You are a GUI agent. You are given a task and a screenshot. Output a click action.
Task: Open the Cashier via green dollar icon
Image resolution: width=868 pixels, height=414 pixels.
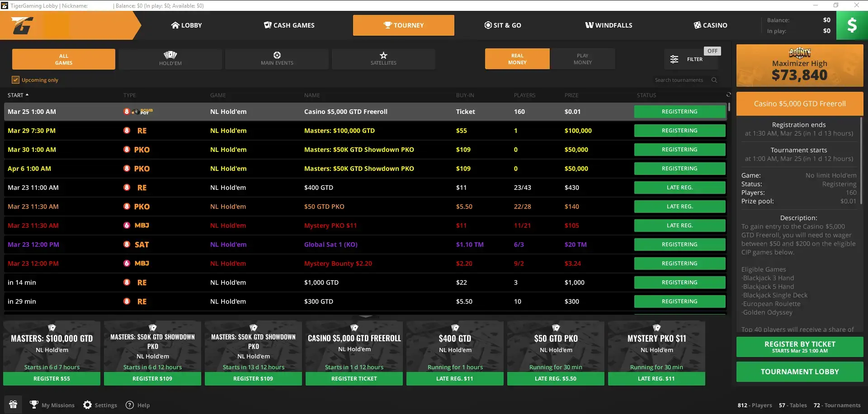tap(852, 25)
